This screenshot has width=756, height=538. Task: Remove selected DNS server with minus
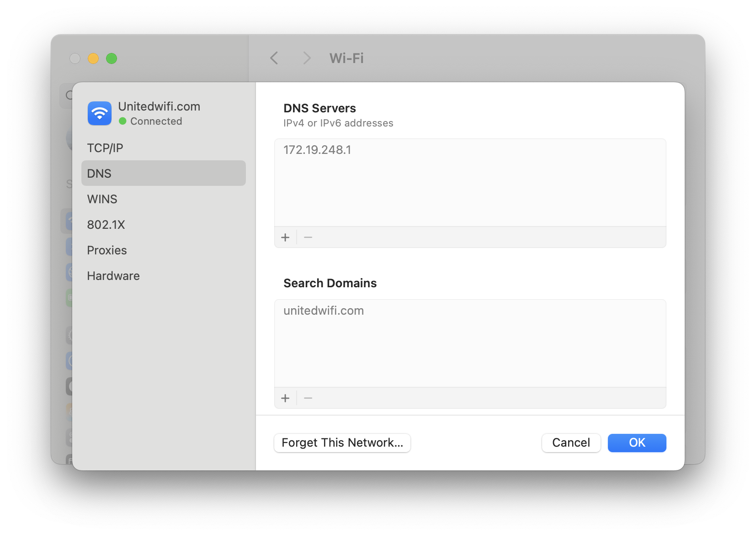308,237
